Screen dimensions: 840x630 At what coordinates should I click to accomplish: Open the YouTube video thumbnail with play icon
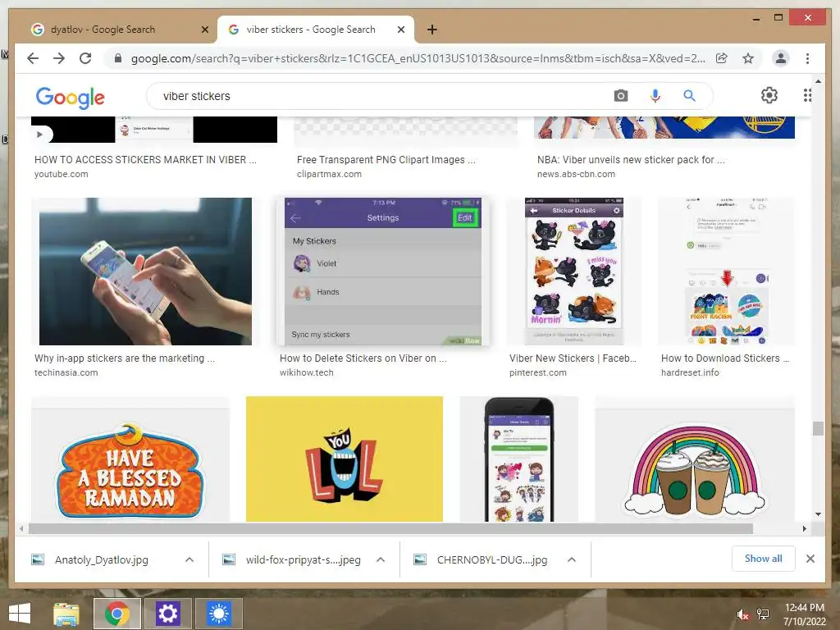coord(154,130)
